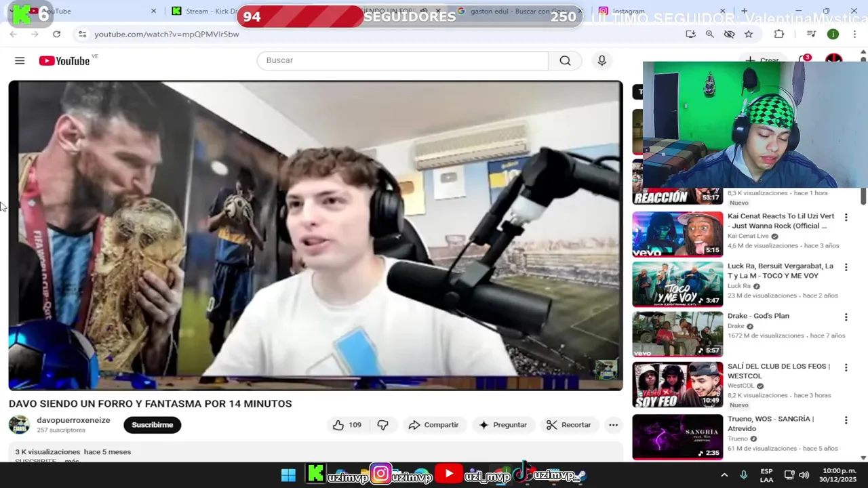Viewport: 868px width, 488px height.
Task: Open the Windows Start menu
Action: (288, 475)
